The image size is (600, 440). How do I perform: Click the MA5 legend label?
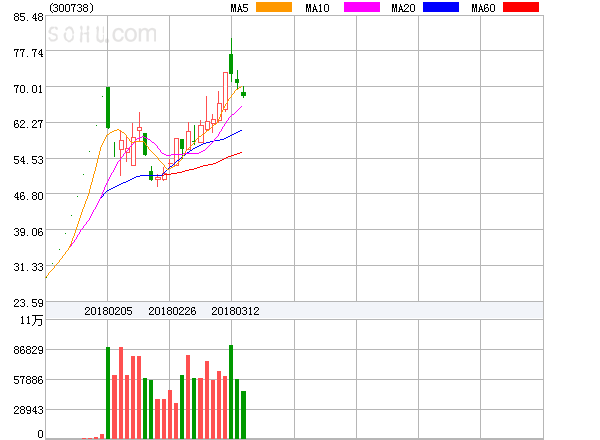tap(239, 8)
